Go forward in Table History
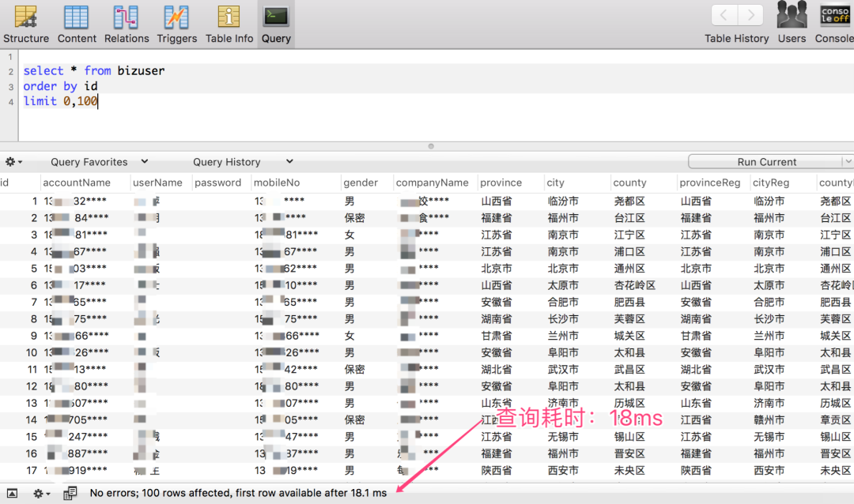 [x=750, y=15]
